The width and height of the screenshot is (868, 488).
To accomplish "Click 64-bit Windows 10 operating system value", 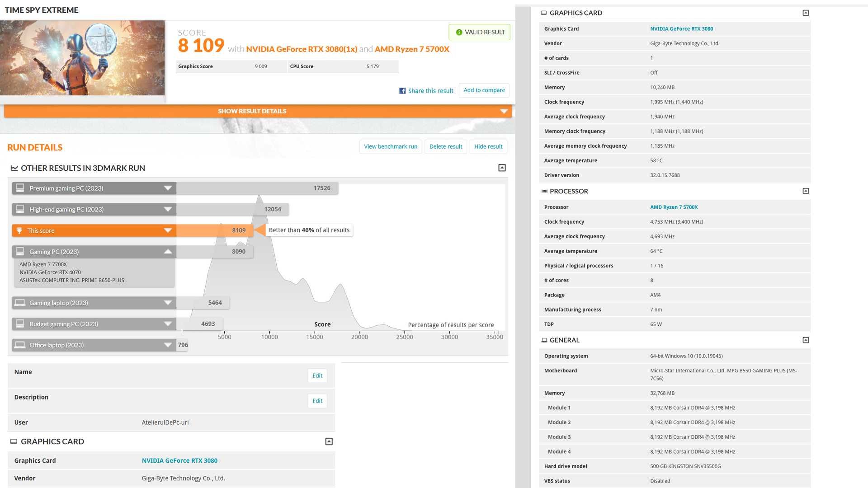I will pyautogui.click(x=686, y=356).
